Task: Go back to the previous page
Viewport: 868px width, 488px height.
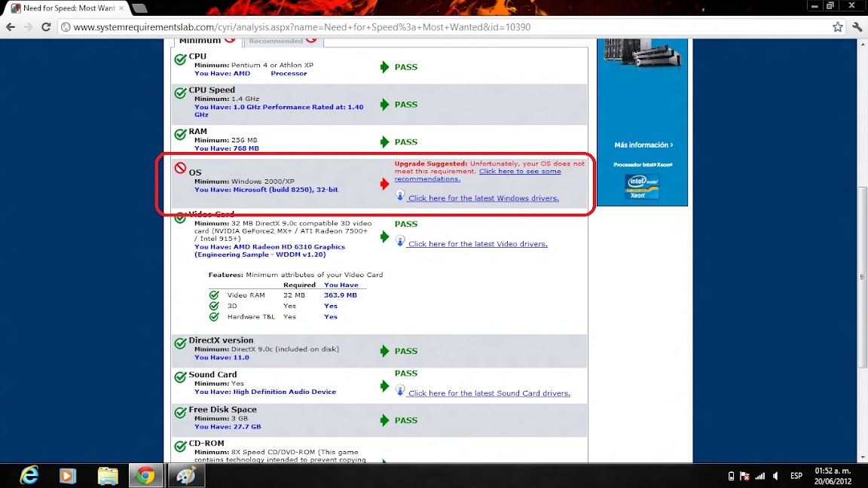Action: tap(11, 26)
